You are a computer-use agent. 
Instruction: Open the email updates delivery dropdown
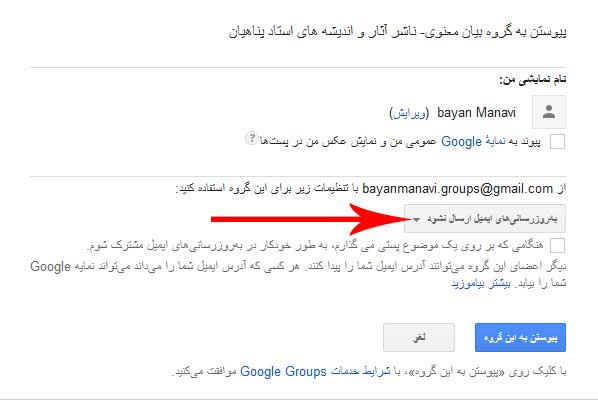tap(485, 219)
